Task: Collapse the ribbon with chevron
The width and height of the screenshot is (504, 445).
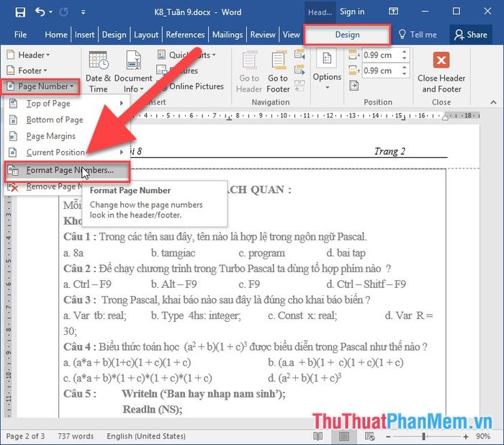Action: (493, 102)
